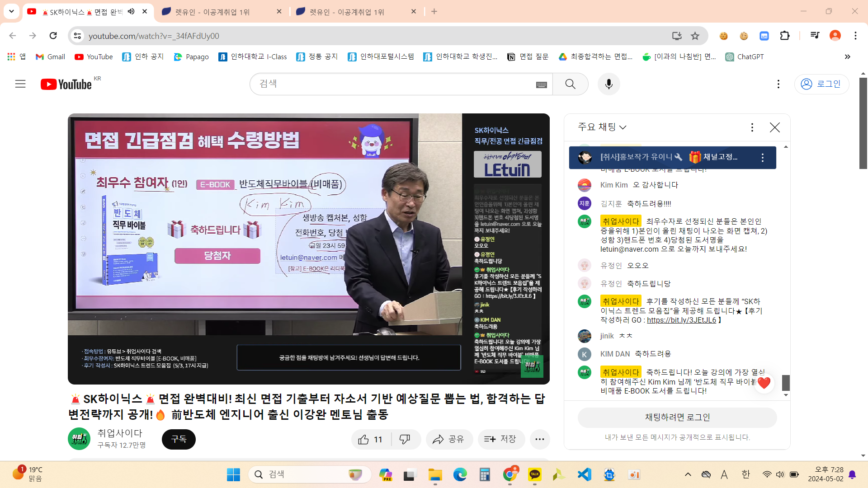Expand the 주요 채팅 chat mode dropdown
The image size is (868, 488).
[602, 127]
